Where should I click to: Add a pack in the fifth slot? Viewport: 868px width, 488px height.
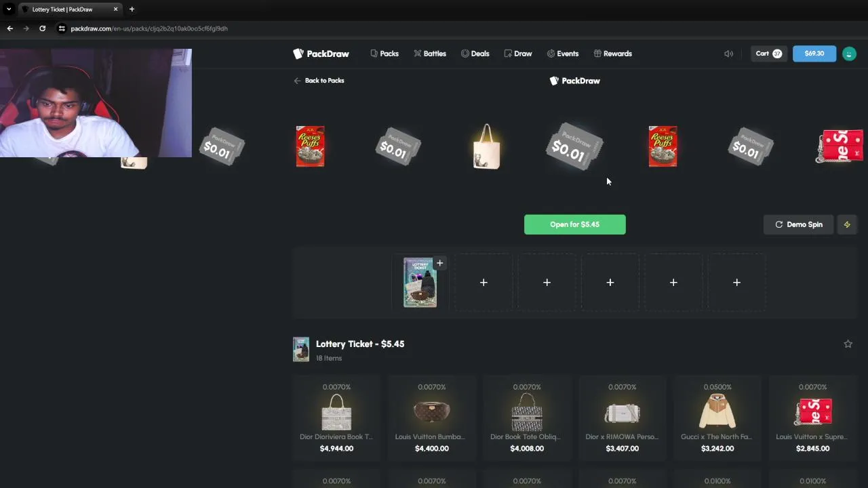point(673,283)
